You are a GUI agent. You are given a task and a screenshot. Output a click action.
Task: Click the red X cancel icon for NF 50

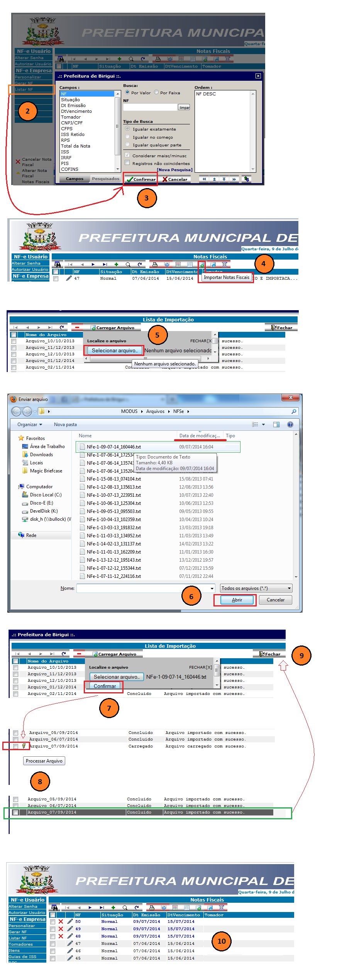point(61,922)
